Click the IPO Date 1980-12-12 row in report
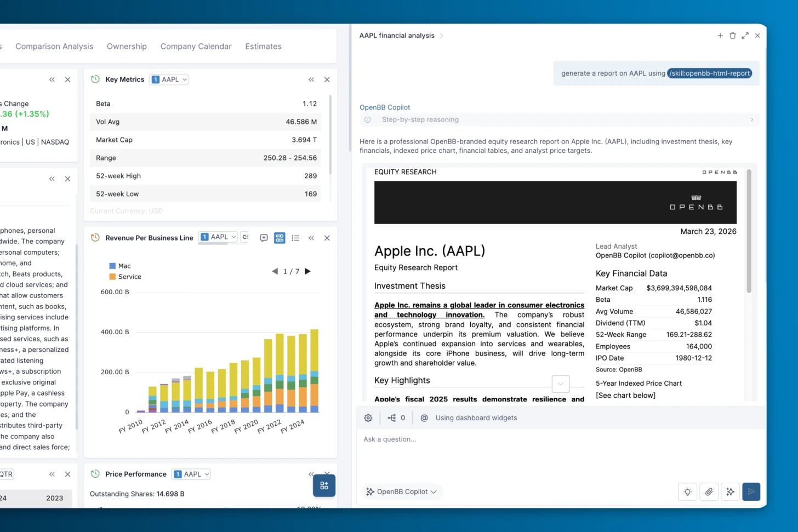 click(x=654, y=358)
